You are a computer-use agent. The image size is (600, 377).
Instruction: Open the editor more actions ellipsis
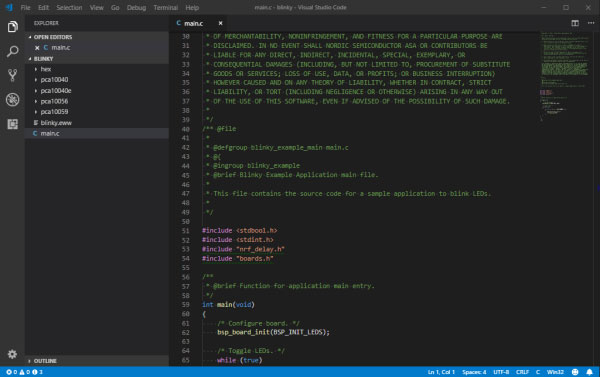(591, 23)
